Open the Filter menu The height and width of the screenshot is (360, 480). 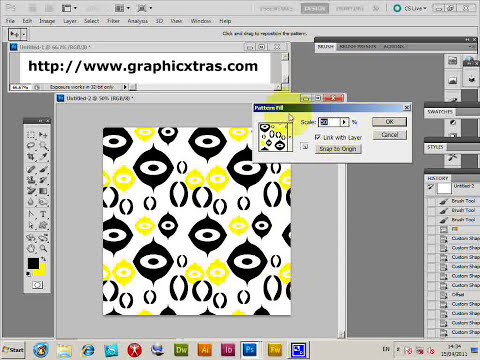click(113, 21)
